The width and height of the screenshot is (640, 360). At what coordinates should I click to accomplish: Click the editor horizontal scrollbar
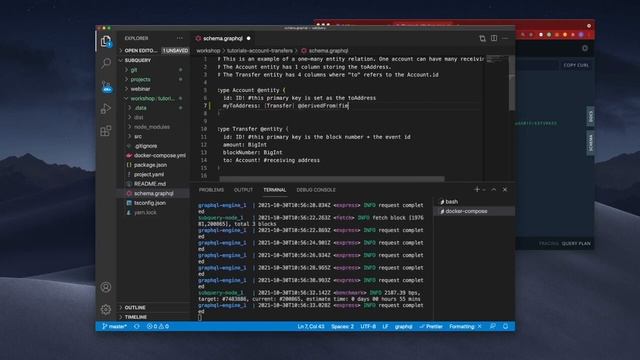point(332,179)
